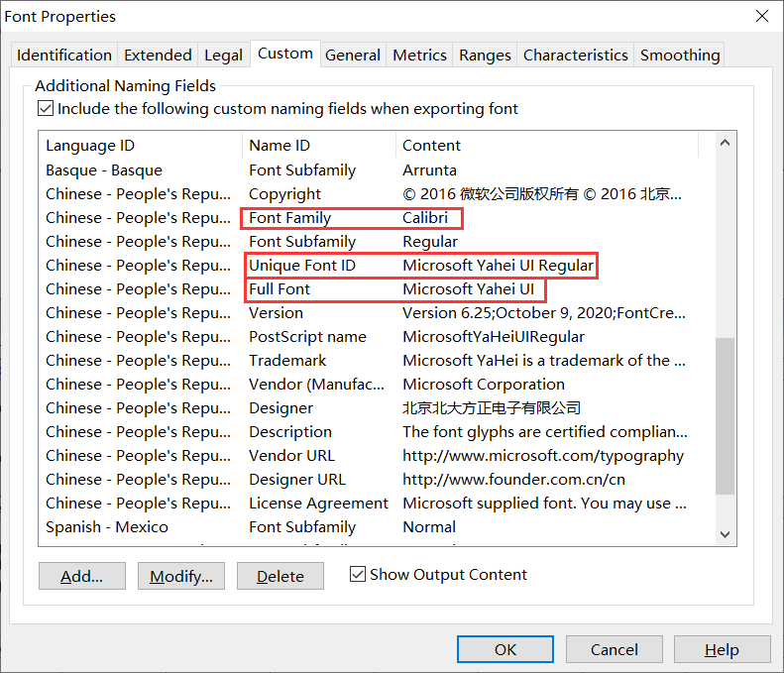
Task: Click the Name ID column header
Action: pos(319,145)
